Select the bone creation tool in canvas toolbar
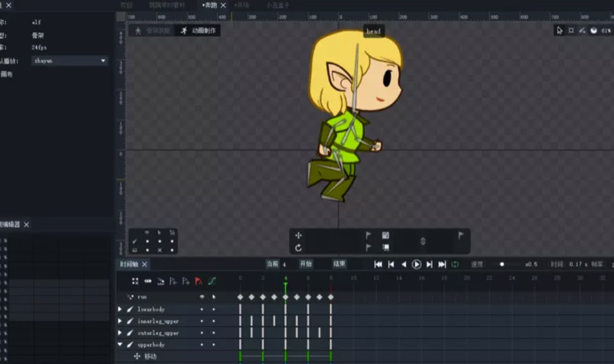This screenshot has width=614, height=364. tap(582, 30)
